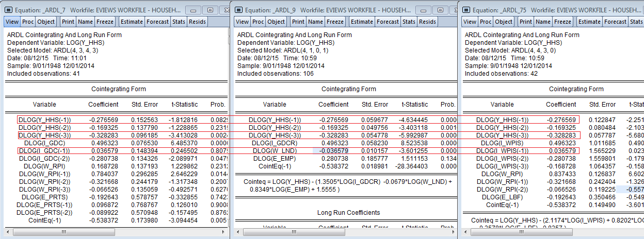Select DLOG(I_GDC(-1)) variable cell in _ARDL_7 table
The height and width of the screenshot is (239, 644).
[44, 150]
